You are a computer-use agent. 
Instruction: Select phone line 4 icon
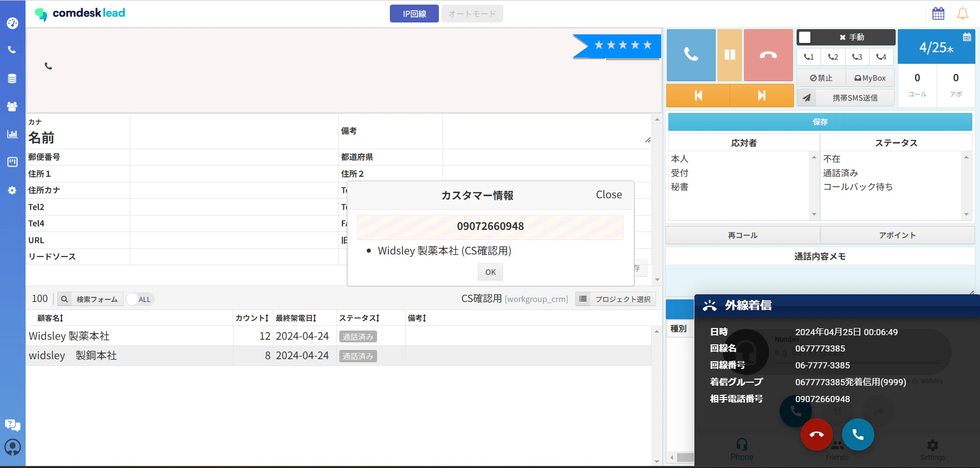tap(881, 57)
